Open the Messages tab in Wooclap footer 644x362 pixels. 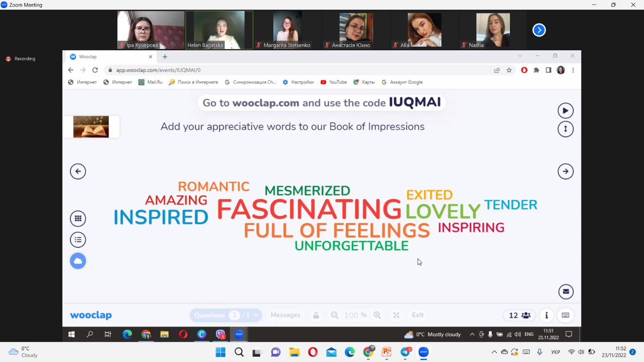coord(285,315)
